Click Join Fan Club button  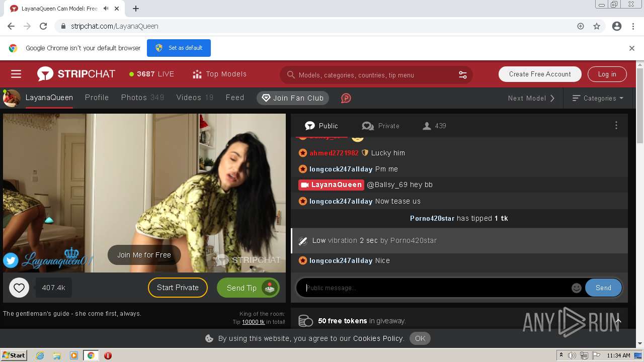pyautogui.click(x=293, y=98)
